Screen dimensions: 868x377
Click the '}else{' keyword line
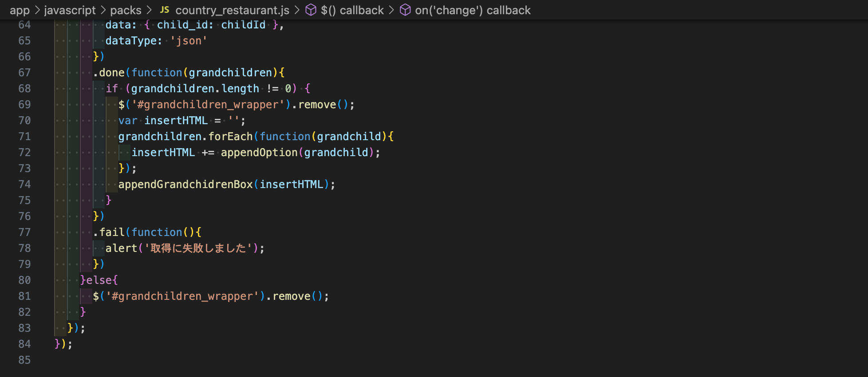[x=99, y=280]
